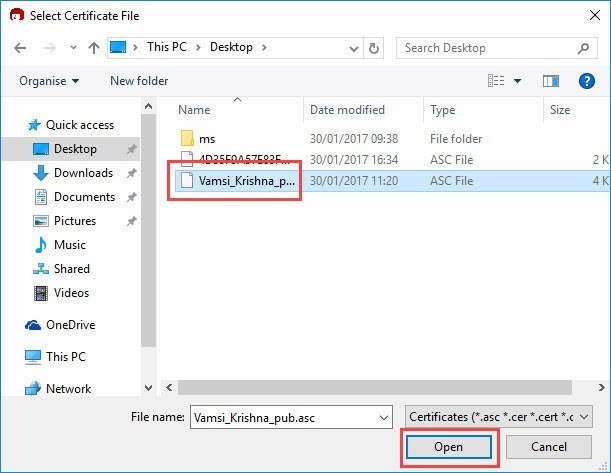Open This PC in the sidebar

coord(55,357)
